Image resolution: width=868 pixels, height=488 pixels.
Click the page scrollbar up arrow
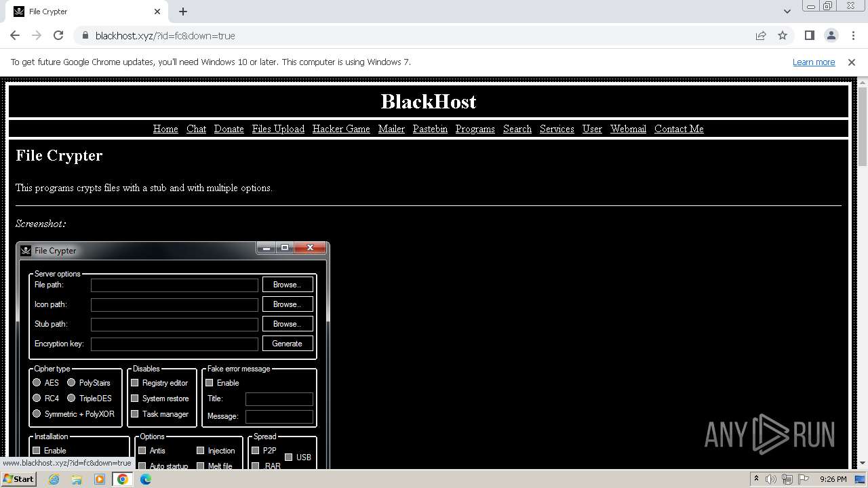tap(863, 83)
